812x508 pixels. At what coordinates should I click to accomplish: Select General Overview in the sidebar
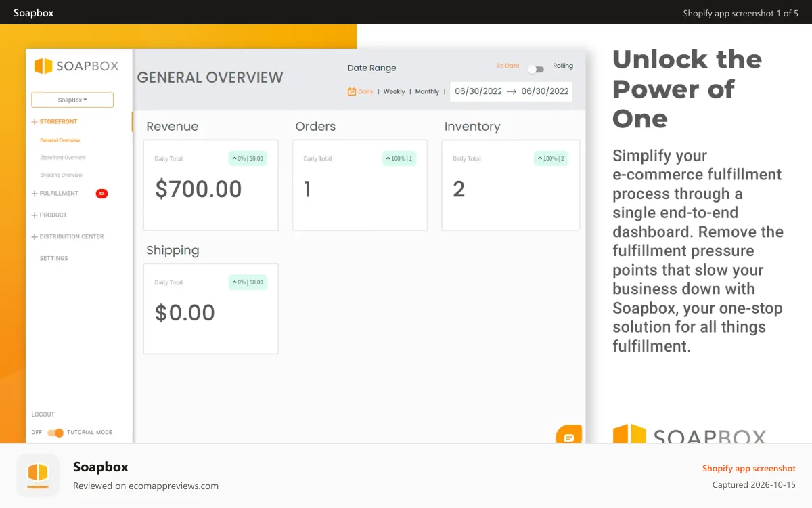point(60,141)
